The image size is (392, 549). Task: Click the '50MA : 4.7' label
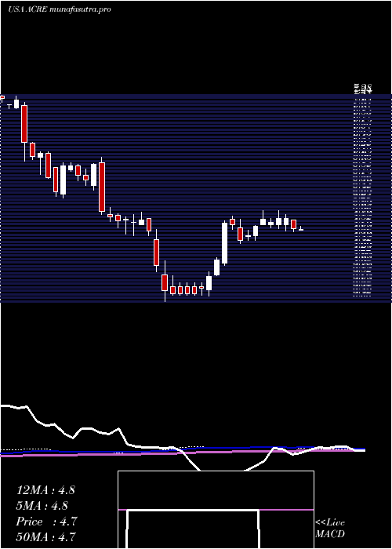45,536
